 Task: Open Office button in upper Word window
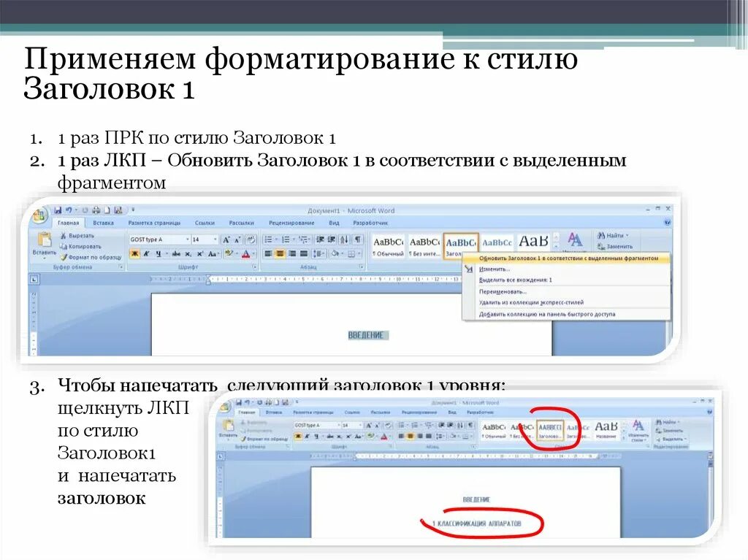pyautogui.click(x=39, y=217)
